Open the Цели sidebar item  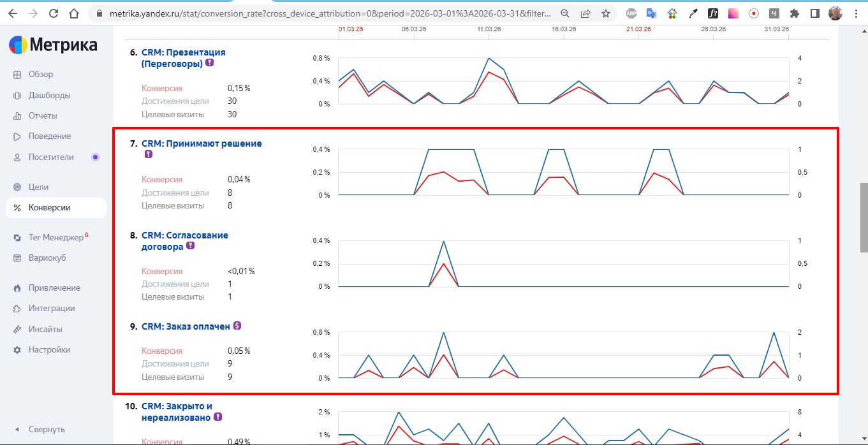[x=38, y=187]
